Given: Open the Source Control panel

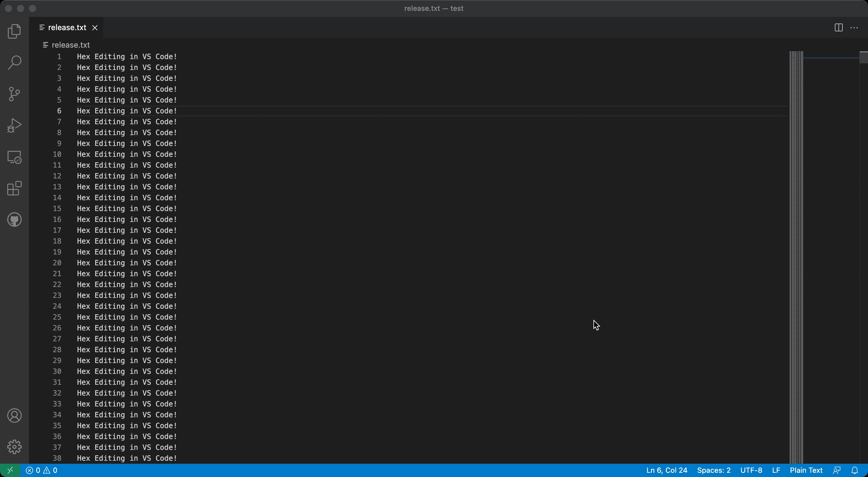Looking at the screenshot, I should pos(15,94).
